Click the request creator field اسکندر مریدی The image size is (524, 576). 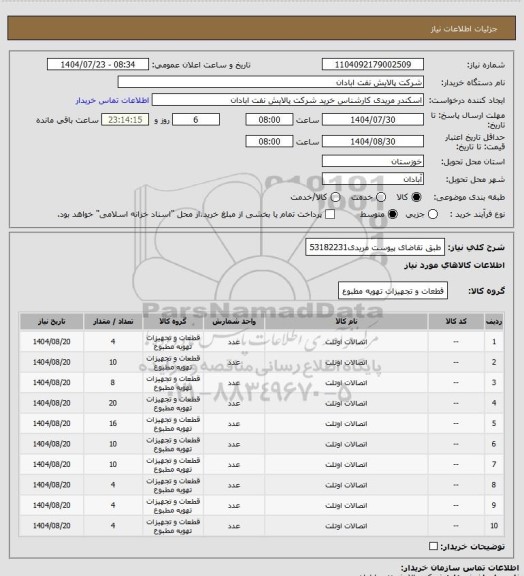coord(288,100)
